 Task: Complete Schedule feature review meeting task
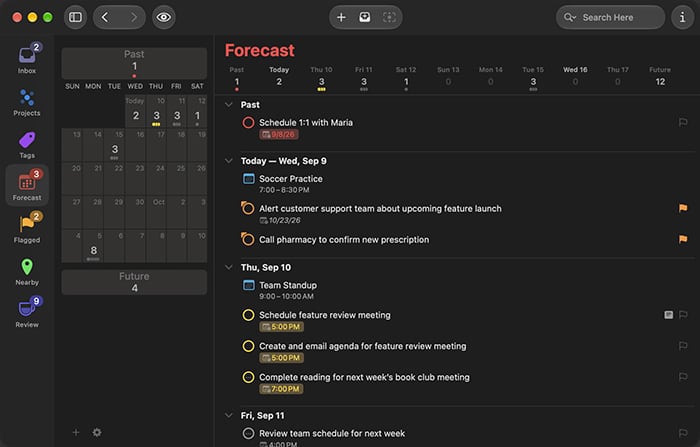[248, 315]
